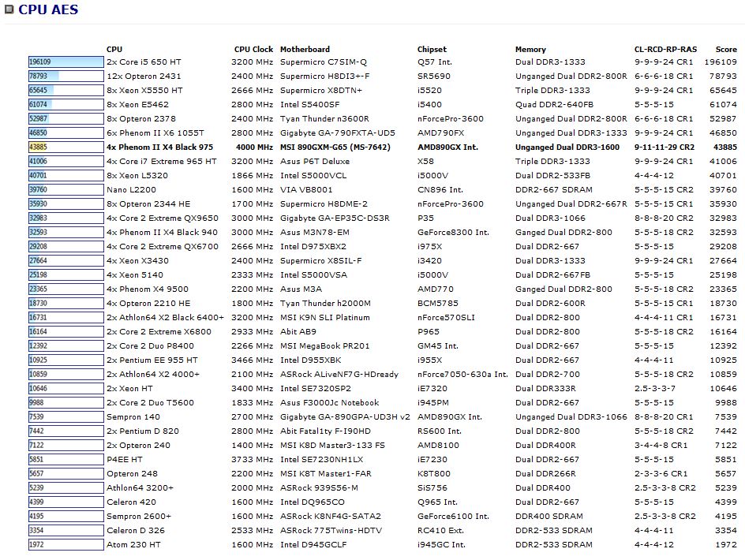This screenshot has width=745, height=560.
Task: Click the CPU column header
Action: pyautogui.click(x=114, y=49)
